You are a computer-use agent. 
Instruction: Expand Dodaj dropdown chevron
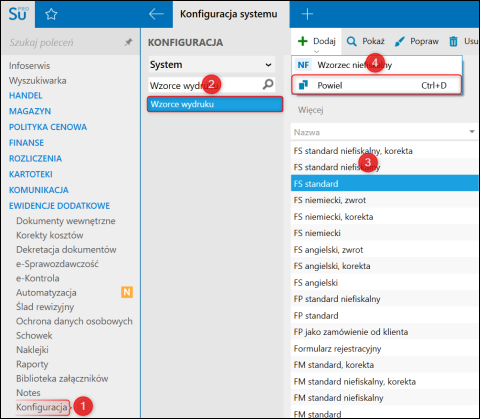(317, 51)
